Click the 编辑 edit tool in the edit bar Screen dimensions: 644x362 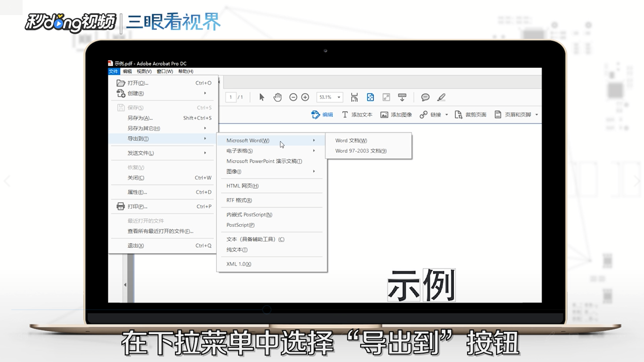(x=322, y=115)
